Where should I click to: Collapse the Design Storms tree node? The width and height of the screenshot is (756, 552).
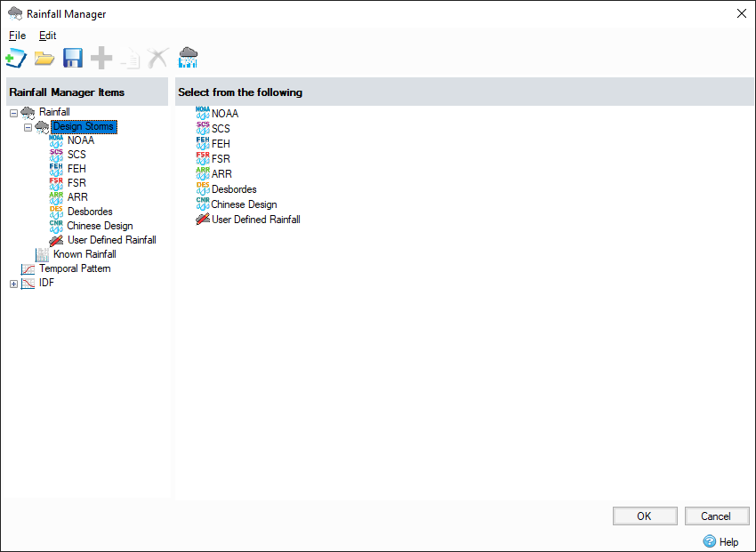coord(28,128)
